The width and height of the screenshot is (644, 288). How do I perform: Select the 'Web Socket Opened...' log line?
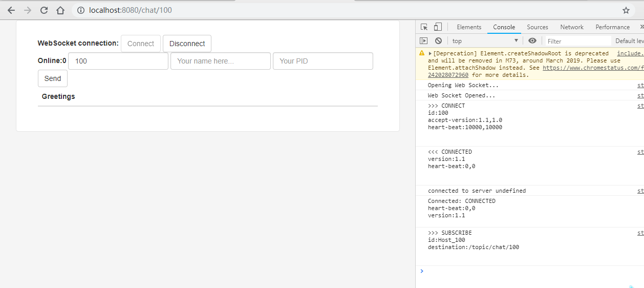462,95
